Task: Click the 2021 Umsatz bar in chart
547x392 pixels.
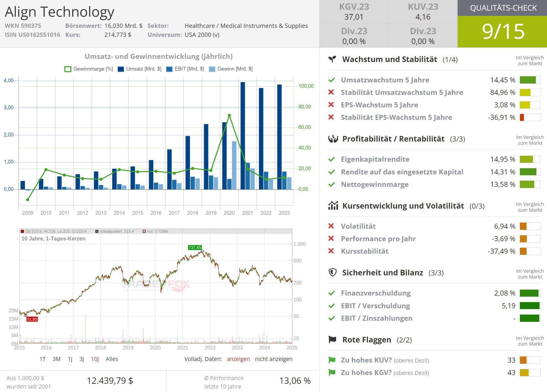Action: pos(243,135)
